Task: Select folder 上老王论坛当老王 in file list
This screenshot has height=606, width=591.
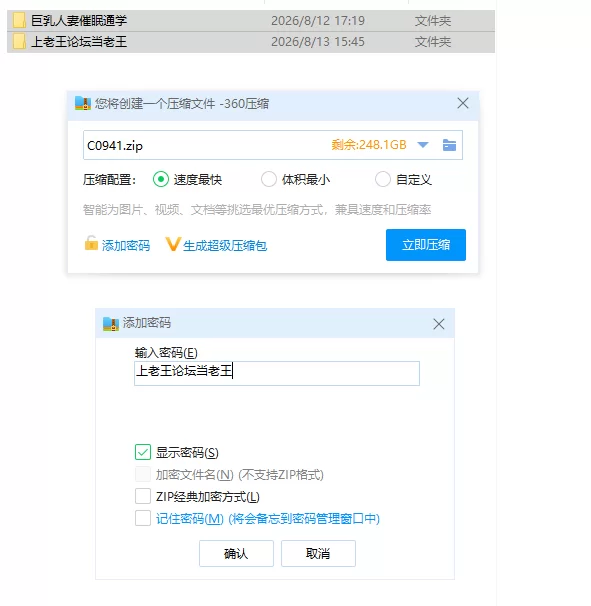Action: tap(251, 42)
